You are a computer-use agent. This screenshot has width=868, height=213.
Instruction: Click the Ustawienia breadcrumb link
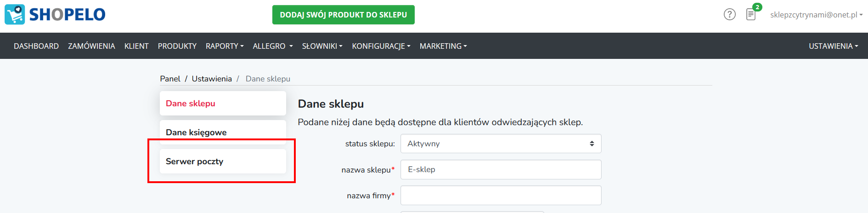212,79
